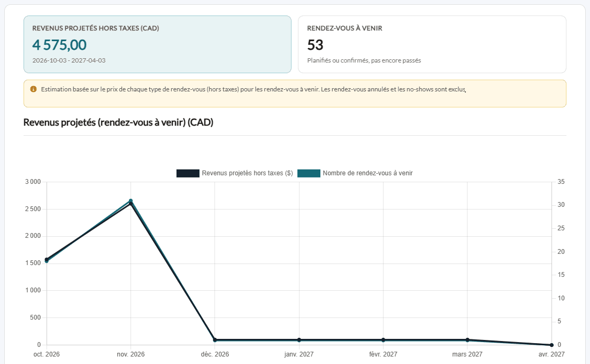Click the '1 500' left axis label
The image size is (590, 364).
33,263
